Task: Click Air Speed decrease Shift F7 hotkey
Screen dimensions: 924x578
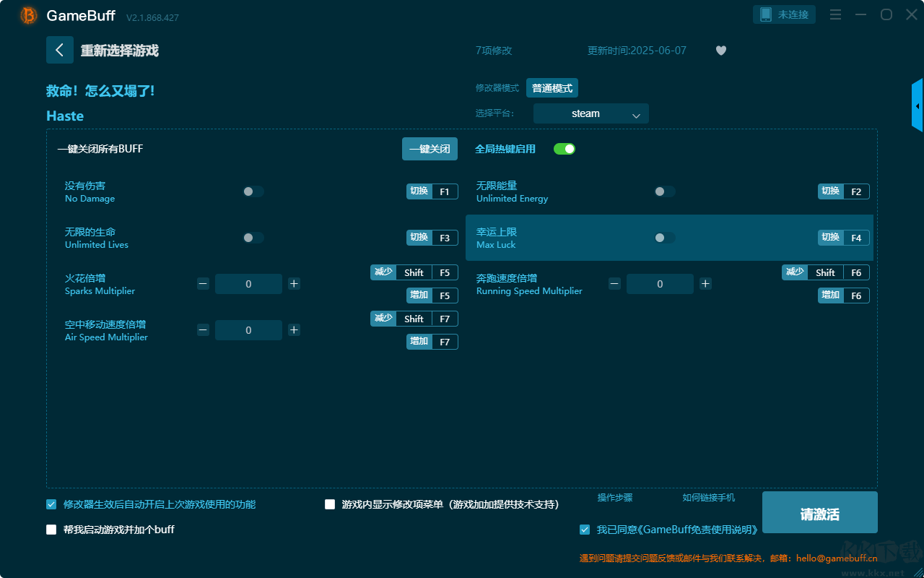Action: pos(414,319)
